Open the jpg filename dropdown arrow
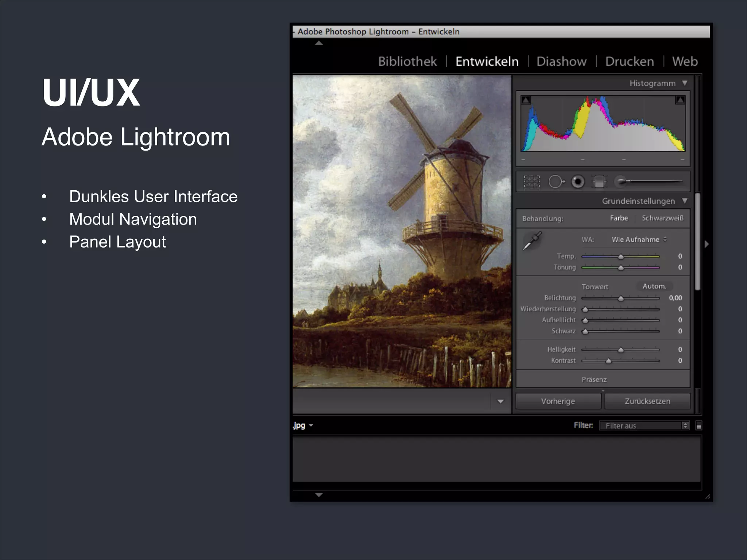The image size is (747, 560). (311, 425)
